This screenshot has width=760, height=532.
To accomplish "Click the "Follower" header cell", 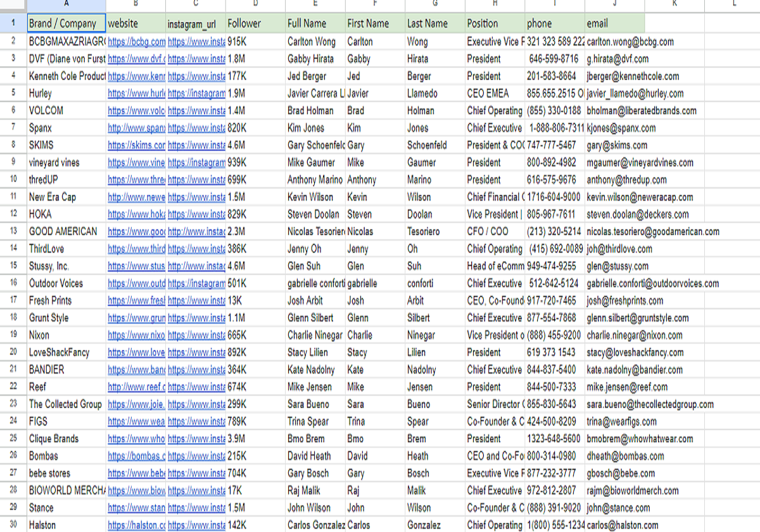I will [x=255, y=23].
